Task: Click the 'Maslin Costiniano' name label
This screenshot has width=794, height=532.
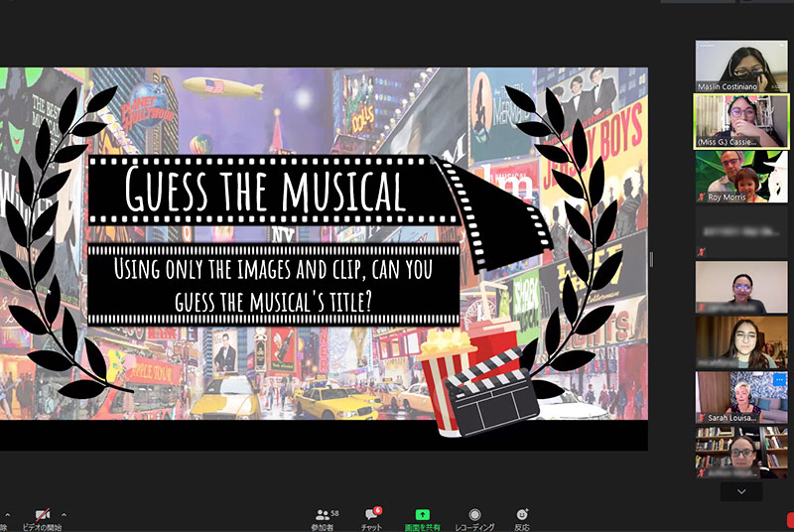Action: coord(728,86)
